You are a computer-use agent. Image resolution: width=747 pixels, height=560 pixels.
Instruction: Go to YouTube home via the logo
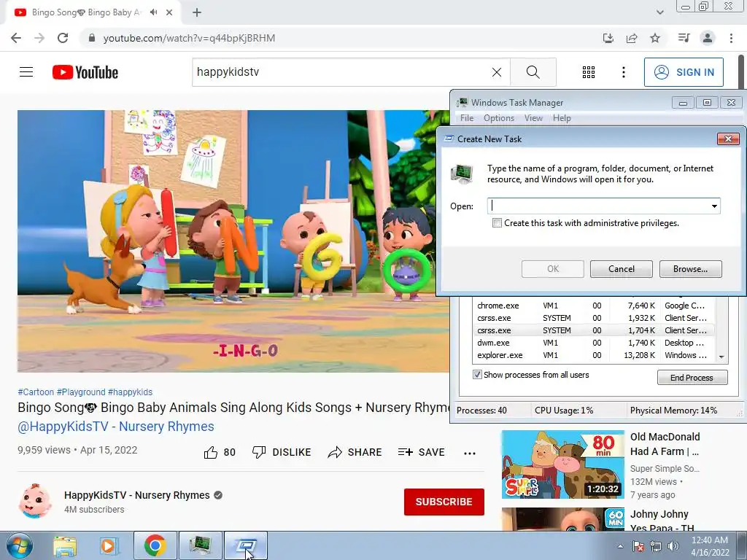85,72
